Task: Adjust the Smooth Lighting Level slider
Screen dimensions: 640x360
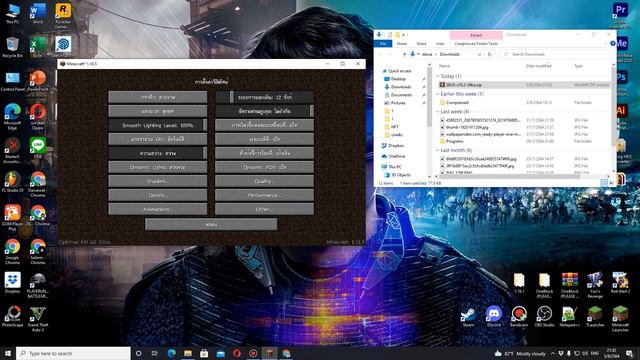Action: coord(158,125)
